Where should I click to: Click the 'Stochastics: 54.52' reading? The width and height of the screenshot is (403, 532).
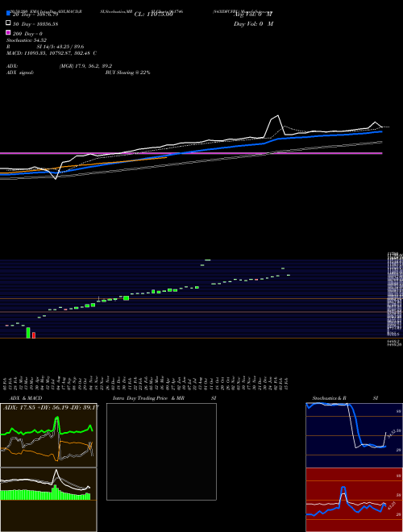tap(27, 40)
